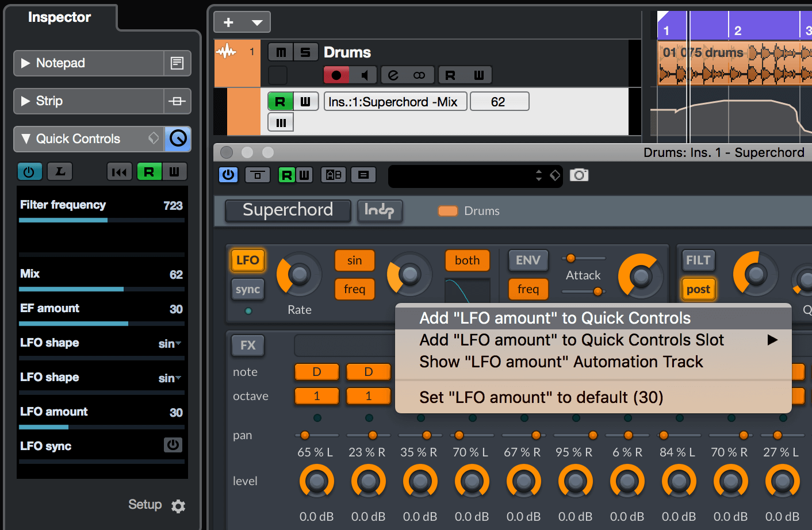Open Strip section configuration icon

click(x=177, y=101)
